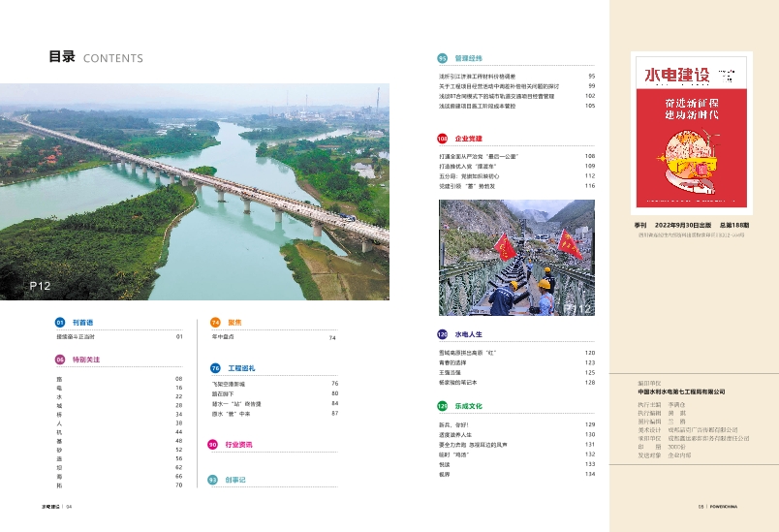Click the red 108 circle badge
779x532 pixels.
pos(442,140)
